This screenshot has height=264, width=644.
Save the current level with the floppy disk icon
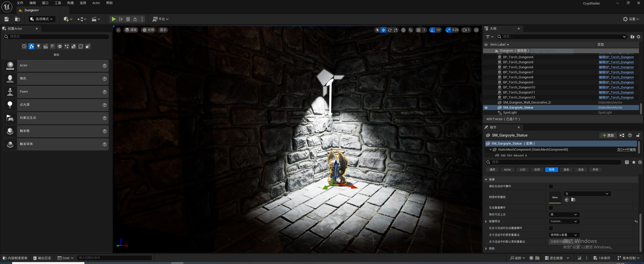(x=7, y=19)
